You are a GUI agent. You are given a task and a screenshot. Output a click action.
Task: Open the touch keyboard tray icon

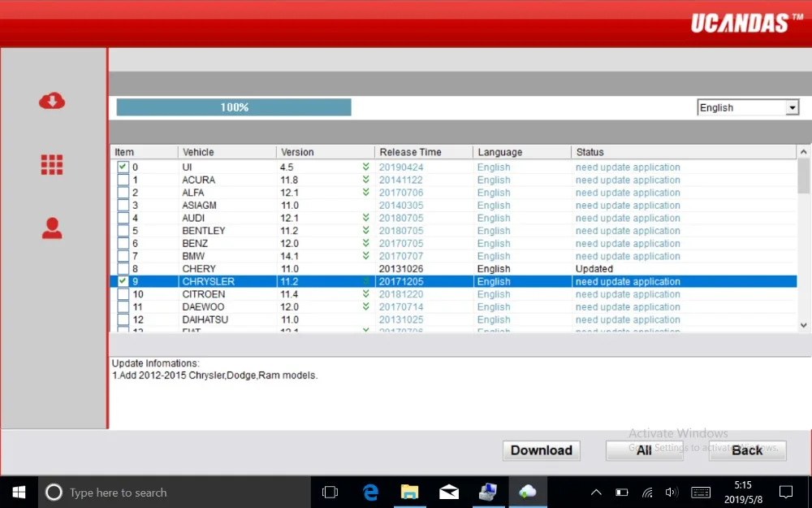(701, 492)
